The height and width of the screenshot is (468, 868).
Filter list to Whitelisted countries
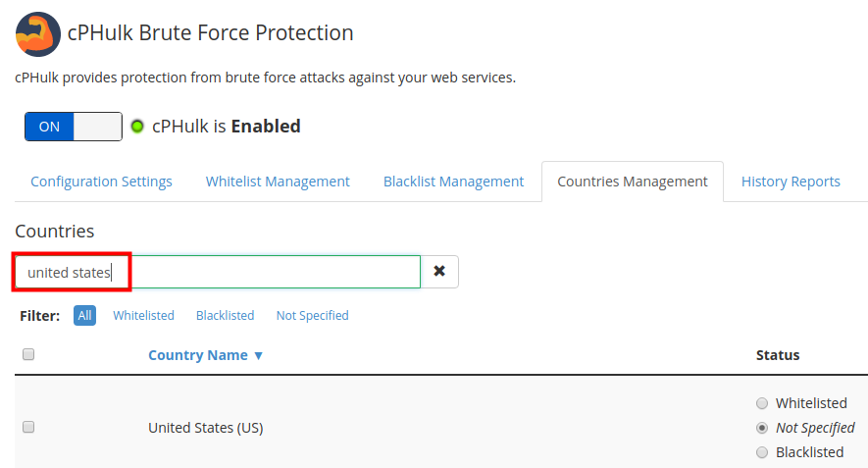point(143,315)
